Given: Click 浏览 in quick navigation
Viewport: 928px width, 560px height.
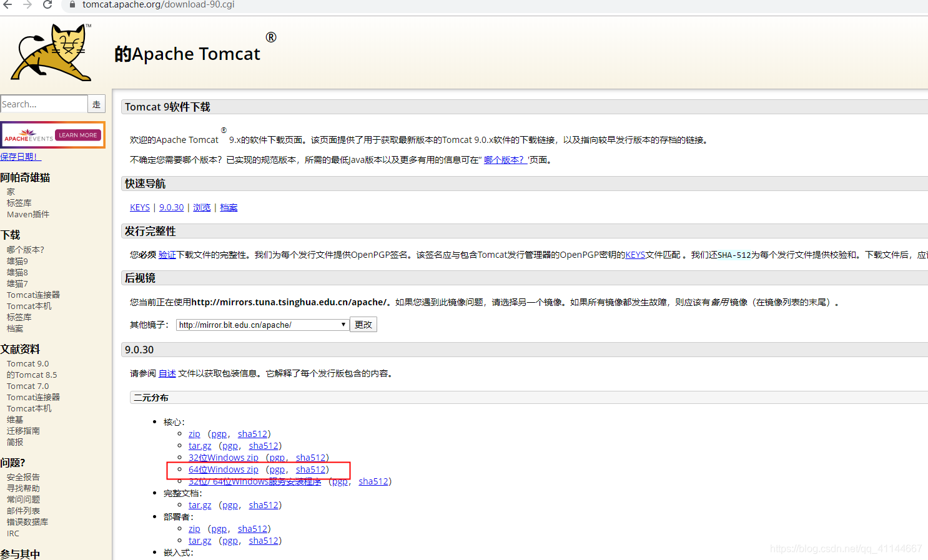Looking at the screenshot, I should 202,207.
